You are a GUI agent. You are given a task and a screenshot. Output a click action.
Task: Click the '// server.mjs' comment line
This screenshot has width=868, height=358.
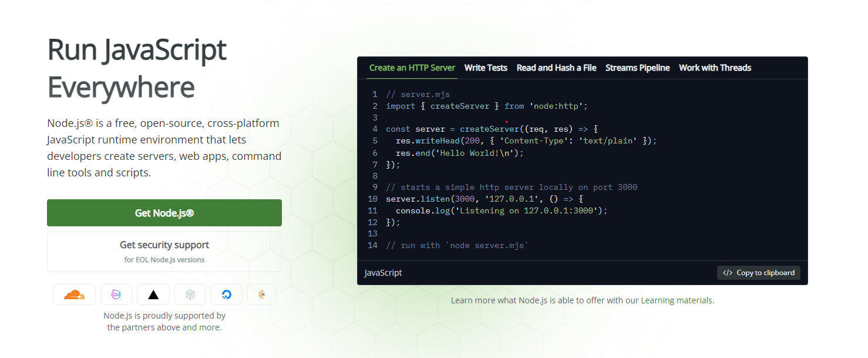[418, 94]
